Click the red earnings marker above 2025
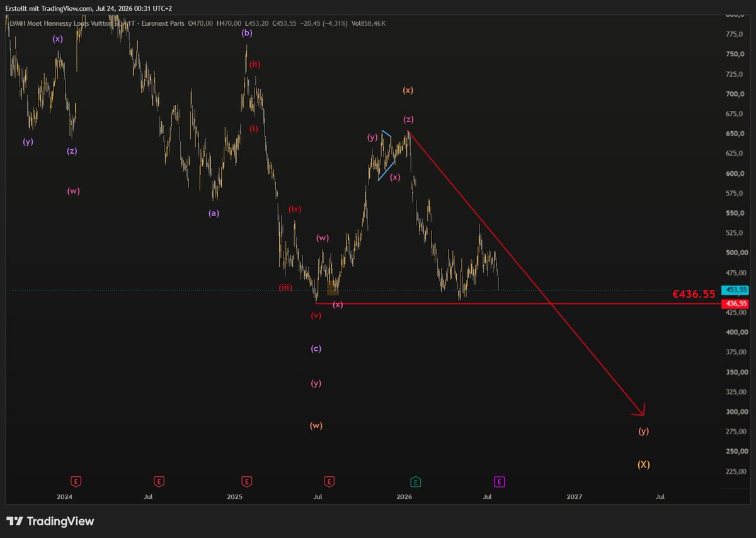 [x=247, y=482]
